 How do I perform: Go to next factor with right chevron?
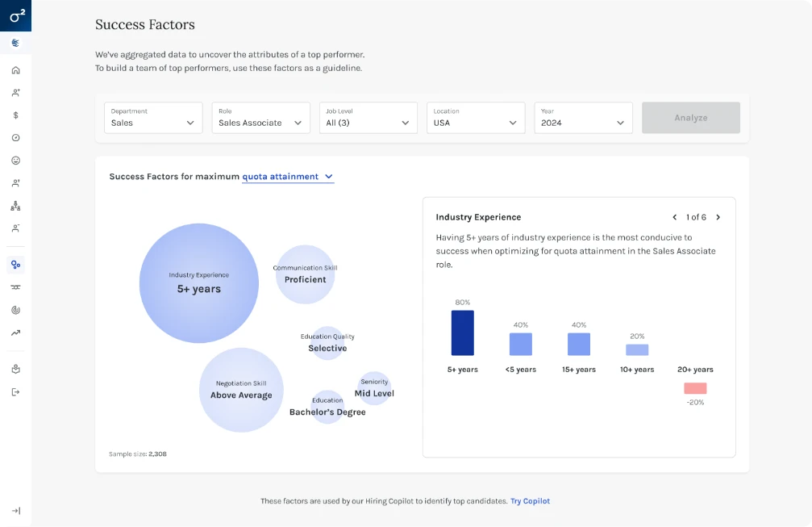coord(718,217)
